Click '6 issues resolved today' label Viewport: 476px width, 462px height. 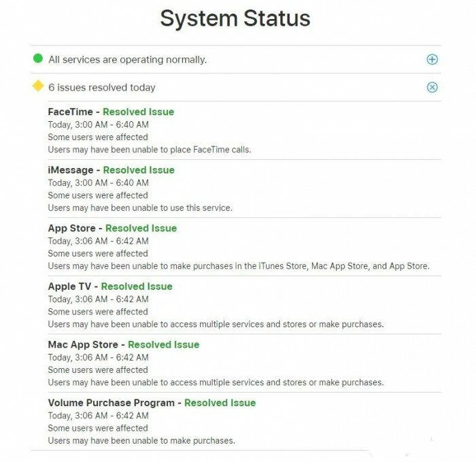[102, 87]
